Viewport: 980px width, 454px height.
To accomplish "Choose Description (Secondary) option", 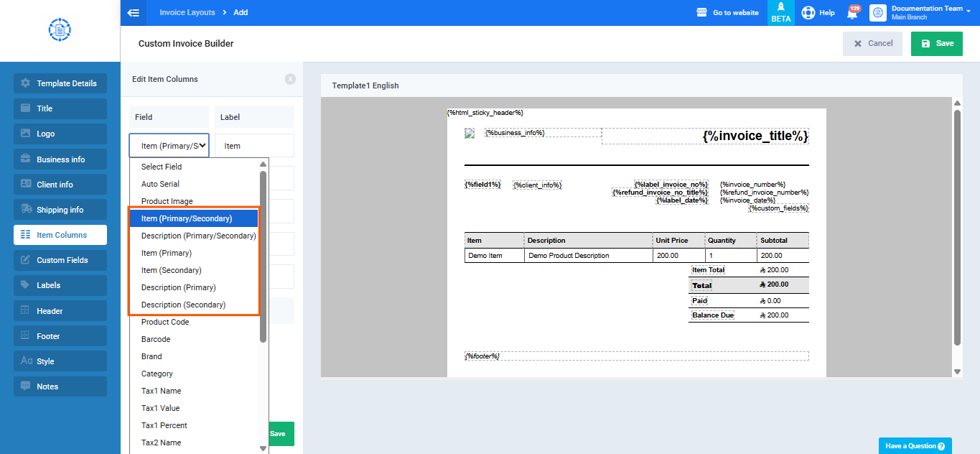I will point(194,305).
